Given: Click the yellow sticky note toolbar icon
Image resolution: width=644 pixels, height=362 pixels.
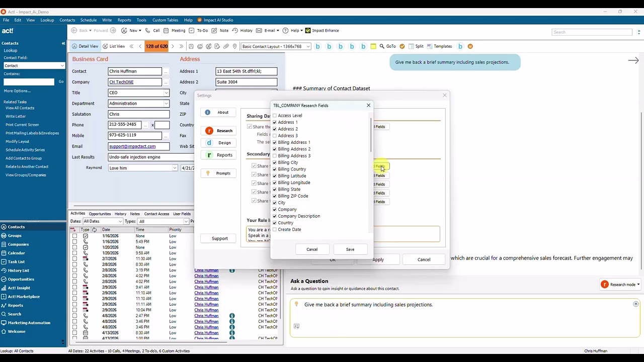Looking at the screenshot, I should click(x=373, y=46).
